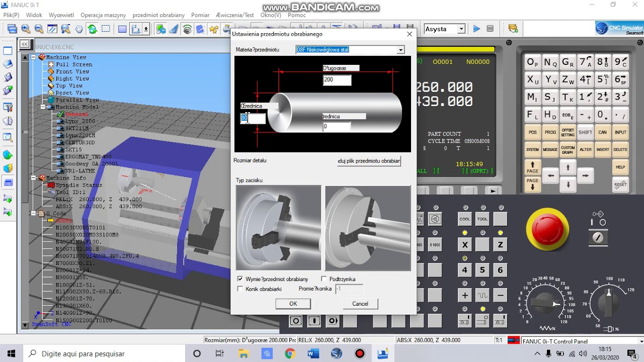Click the zoom out magnifier toolbar icon
Screen dimensions: 644x362
point(39,29)
